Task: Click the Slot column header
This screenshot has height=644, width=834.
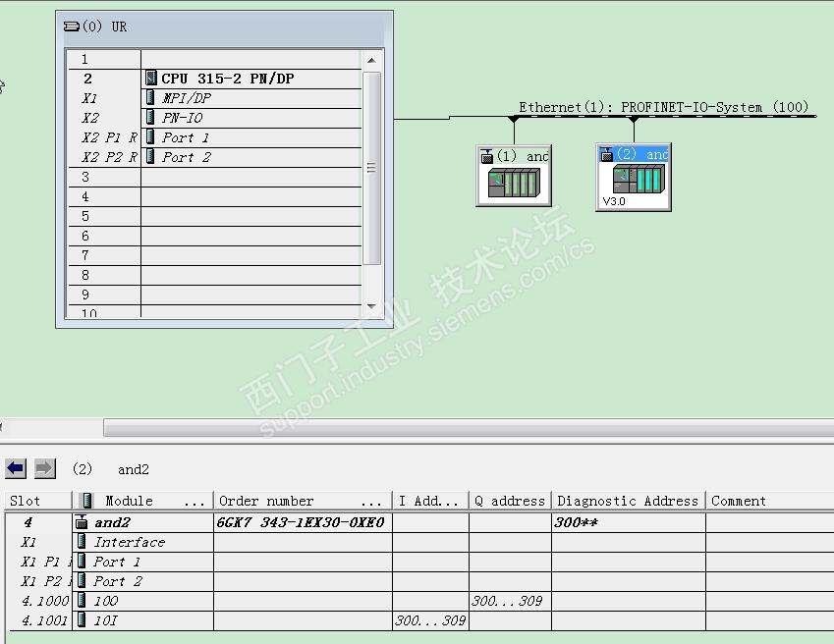Action: (37, 501)
